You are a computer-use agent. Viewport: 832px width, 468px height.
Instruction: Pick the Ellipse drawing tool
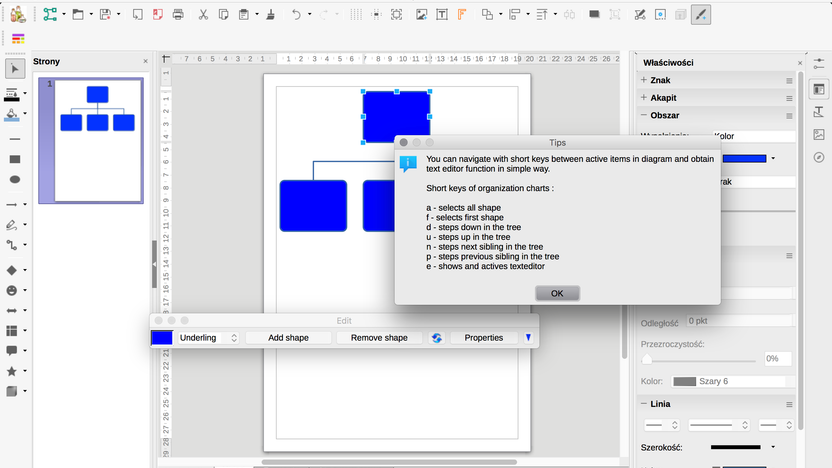[x=15, y=179]
